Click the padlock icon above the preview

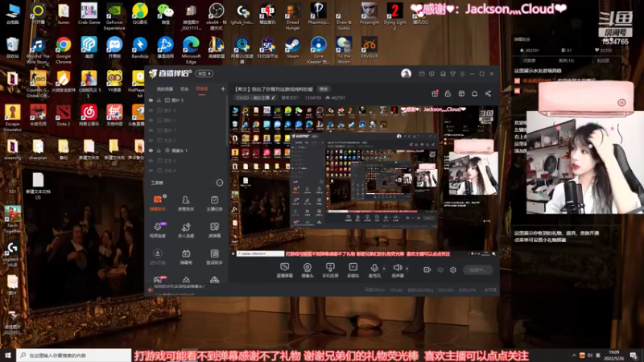[448, 93]
